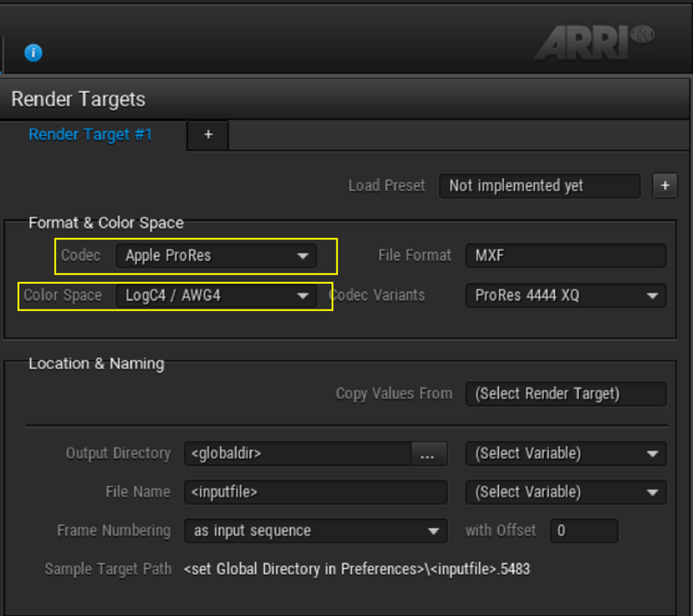Click the plus button beside Load Preset
The image size is (693, 616).
coord(665,186)
